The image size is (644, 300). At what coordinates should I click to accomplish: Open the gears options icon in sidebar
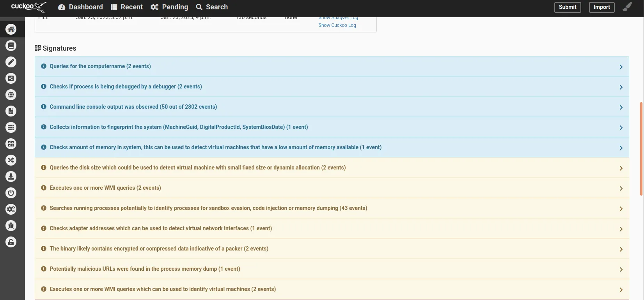11,209
